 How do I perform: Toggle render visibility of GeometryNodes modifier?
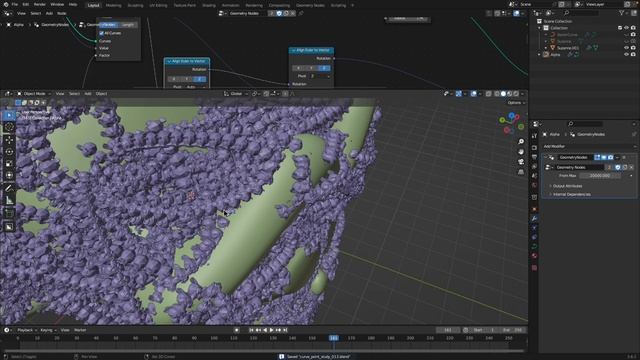[x=611, y=157]
